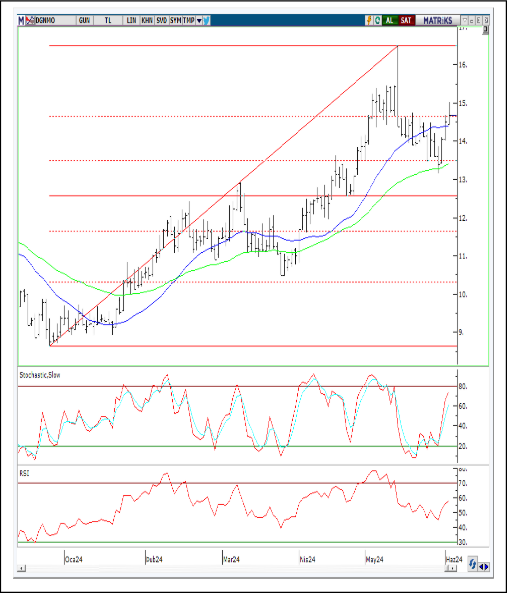Click the May24 date marker
The height and width of the screenshot is (593, 507).
375,559
